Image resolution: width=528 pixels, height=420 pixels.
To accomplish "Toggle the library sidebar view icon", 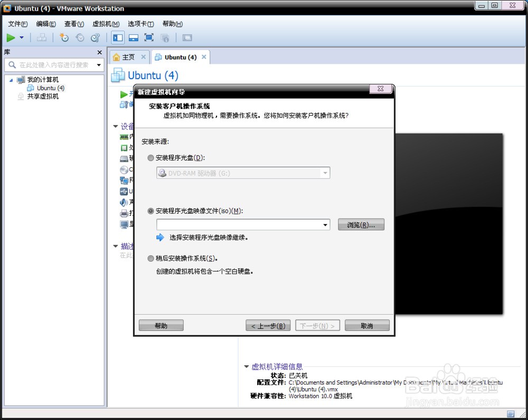I will [118, 37].
